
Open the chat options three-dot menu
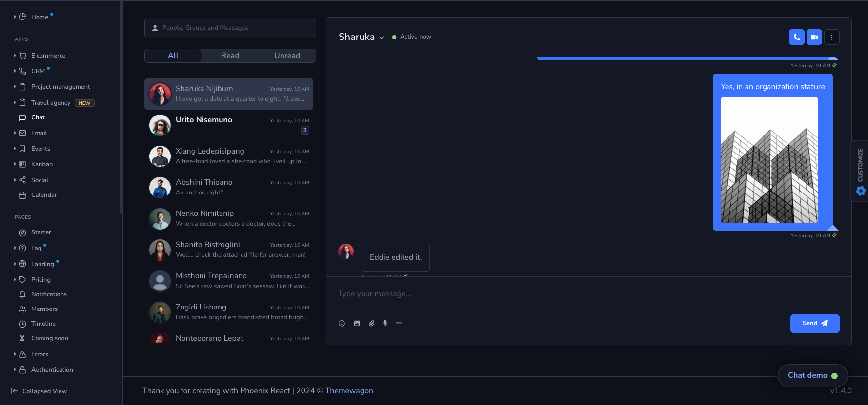pyautogui.click(x=831, y=37)
